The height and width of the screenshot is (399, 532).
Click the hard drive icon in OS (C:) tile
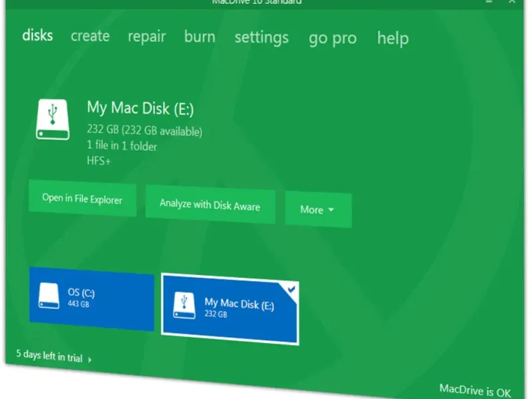click(49, 296)
